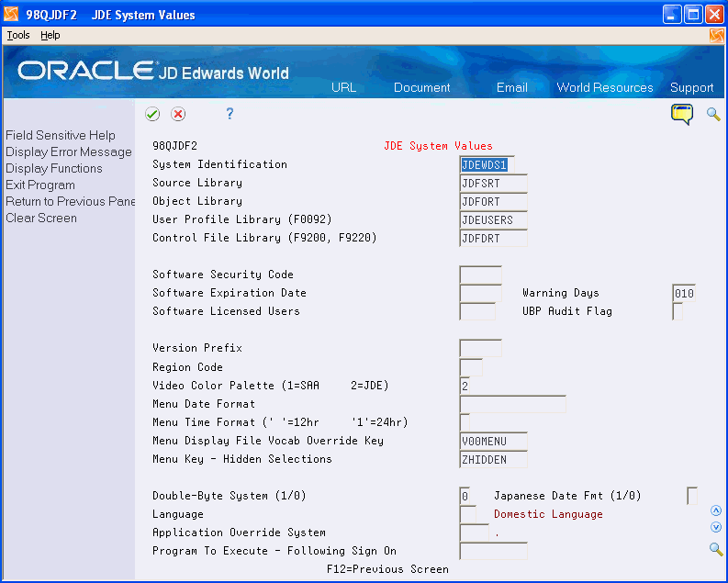Click the F12=Previous Screen text
Image resolution: width=728 pixels, height=583 pixels.
pos(387,569)
